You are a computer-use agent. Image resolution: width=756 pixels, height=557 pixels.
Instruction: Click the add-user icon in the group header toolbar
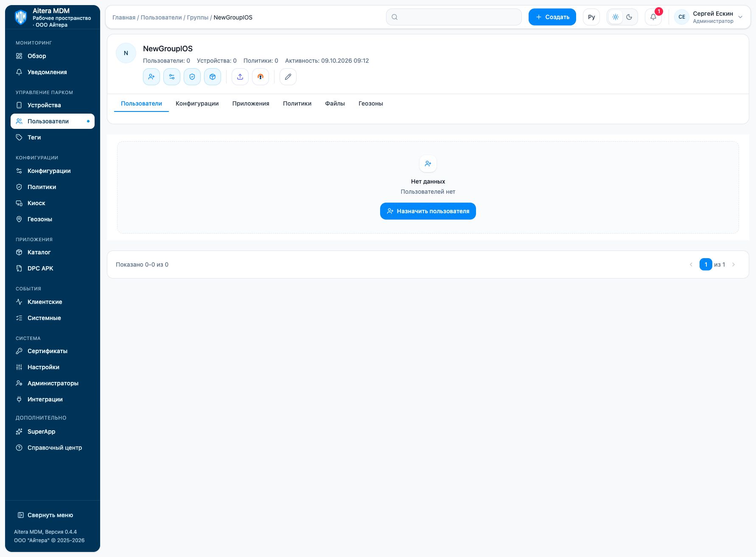pyautogui.click(x=151, y=77)
